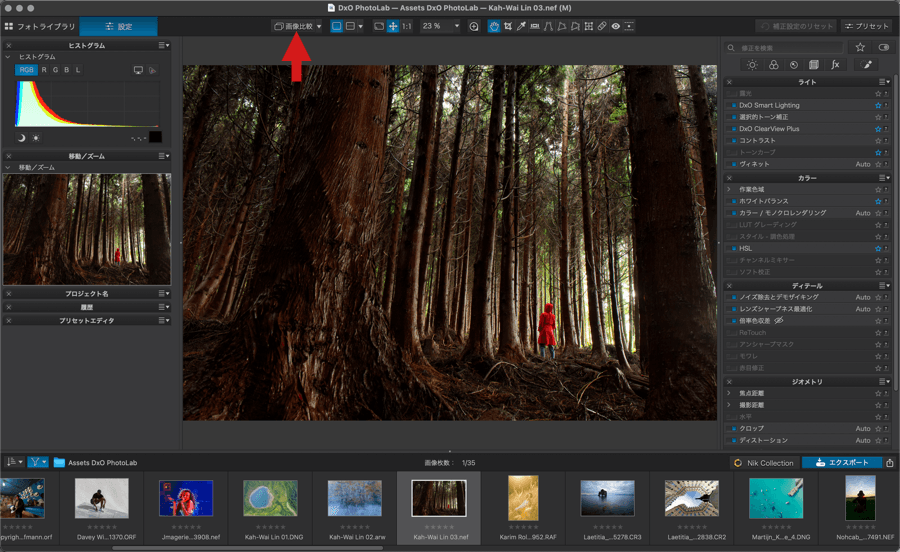
Task: Toggle active corrections only switch
Action: 883,48
